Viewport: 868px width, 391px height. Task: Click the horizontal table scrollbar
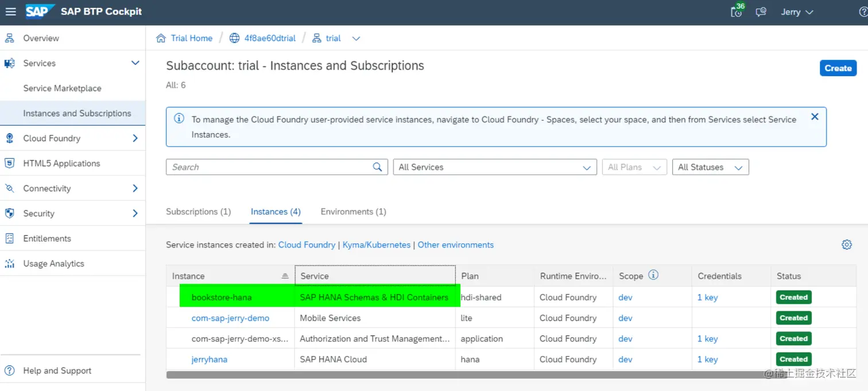(x=459, y=375)
